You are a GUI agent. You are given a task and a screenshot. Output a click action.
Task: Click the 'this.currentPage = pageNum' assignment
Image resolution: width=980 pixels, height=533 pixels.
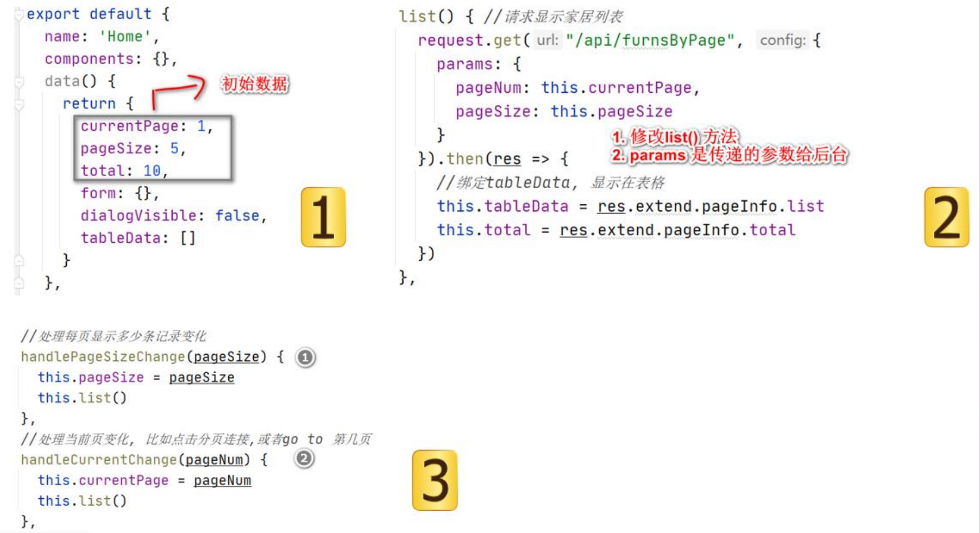coord(145,480)
